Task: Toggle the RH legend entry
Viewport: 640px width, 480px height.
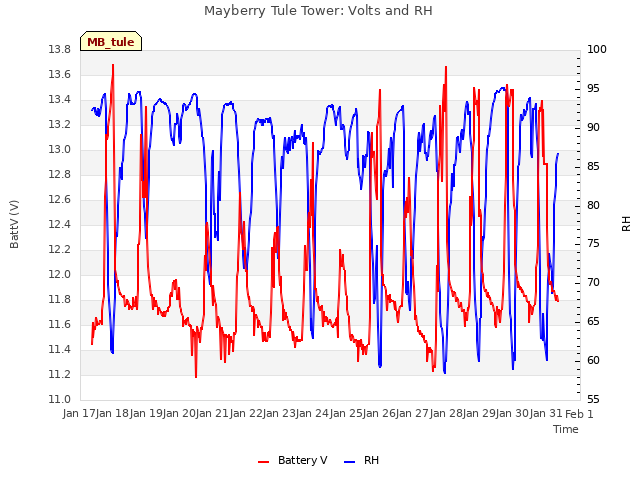Action: (x=361, y=460)
